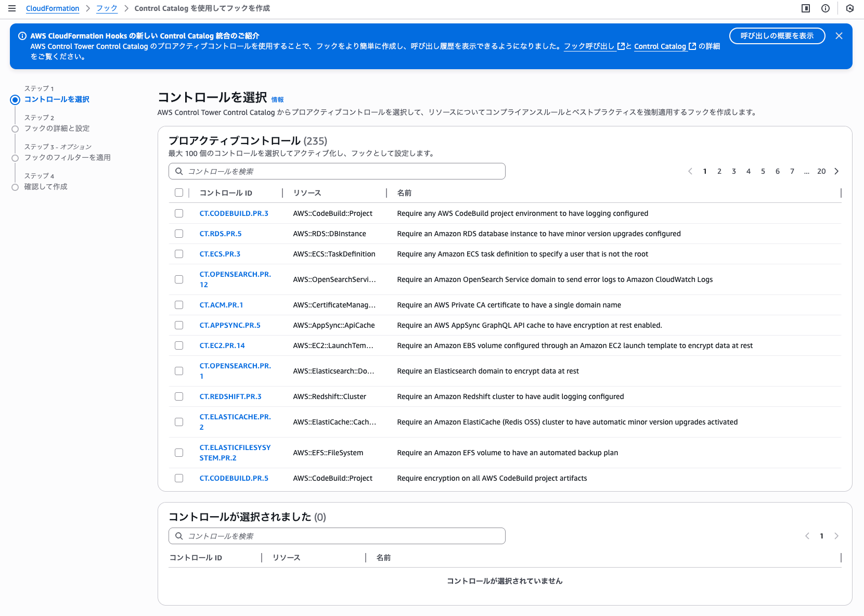
Task: Toggle the select-all controls checkbox
Action: (x=179, y=192)
